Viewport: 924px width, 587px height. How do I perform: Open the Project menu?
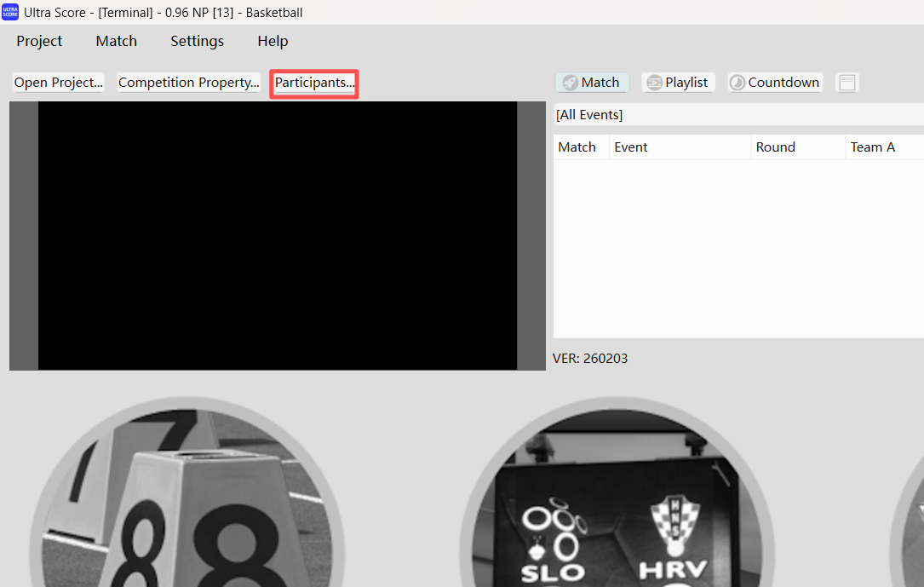pyautogui.click(x=39, y=41)
